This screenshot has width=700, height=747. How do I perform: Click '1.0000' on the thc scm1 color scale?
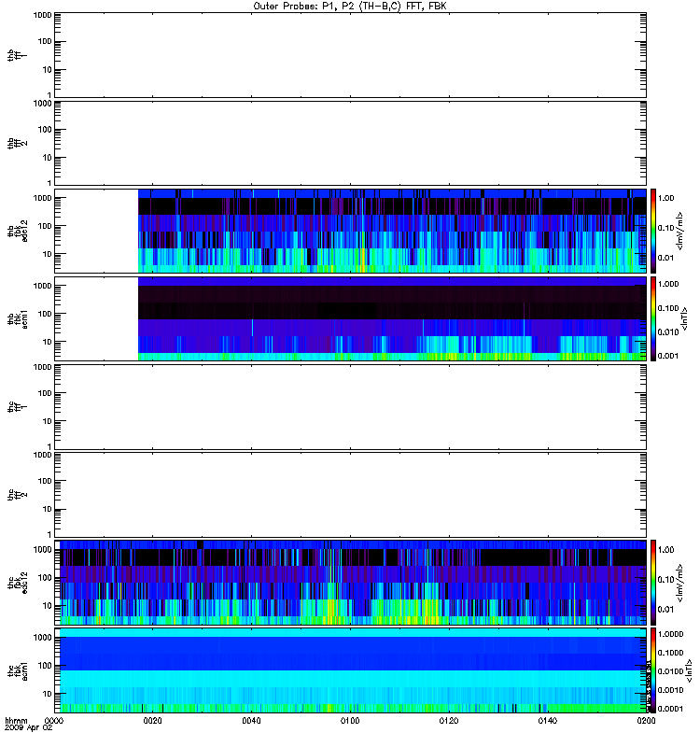click(x=670, y=634)
